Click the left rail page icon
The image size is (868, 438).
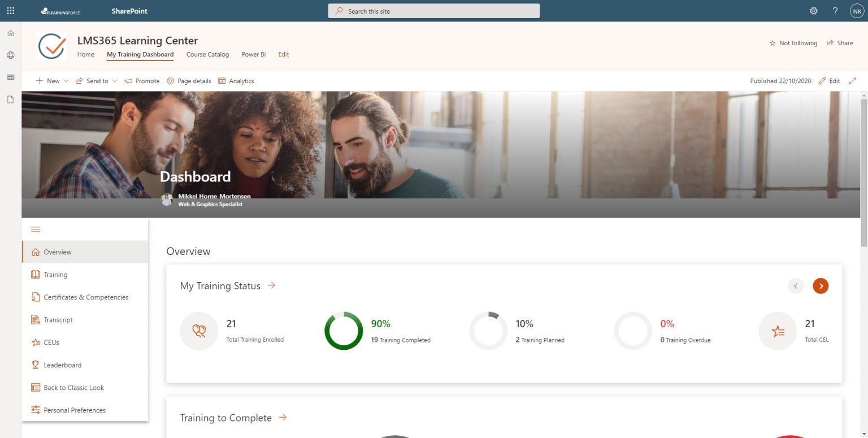(10, 99)
